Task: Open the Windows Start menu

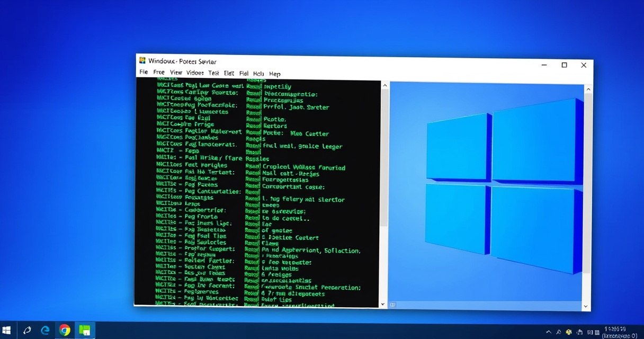Action: pos(7,331)
